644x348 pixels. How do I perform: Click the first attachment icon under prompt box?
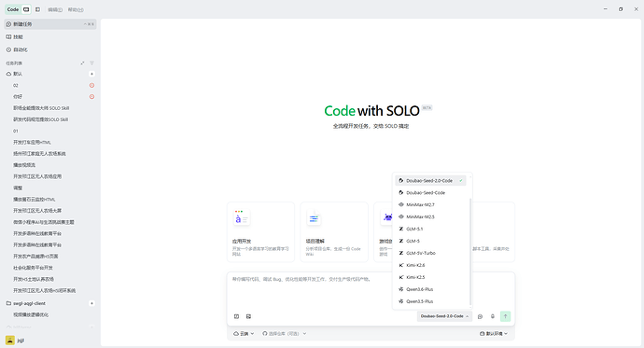coord(236,316)
